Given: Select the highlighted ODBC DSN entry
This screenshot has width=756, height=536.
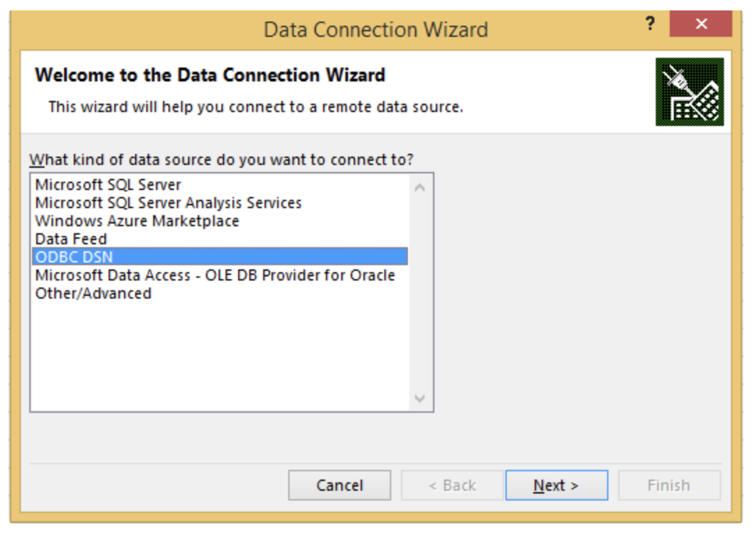Looking at the screenshot, I should coord(74,257).
